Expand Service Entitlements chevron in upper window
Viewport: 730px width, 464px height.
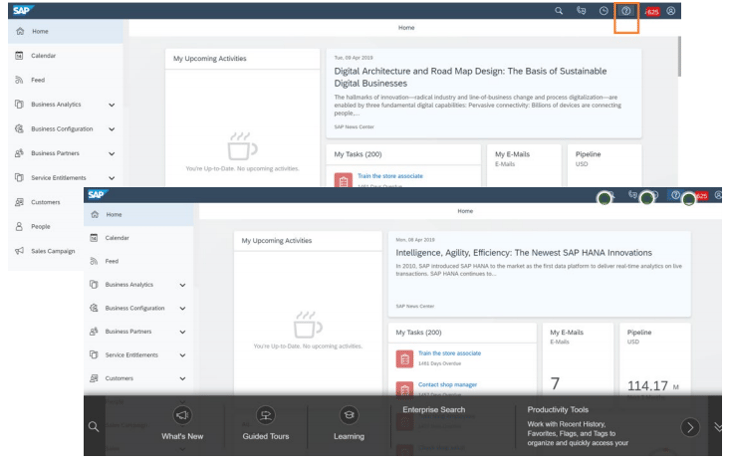112,178
